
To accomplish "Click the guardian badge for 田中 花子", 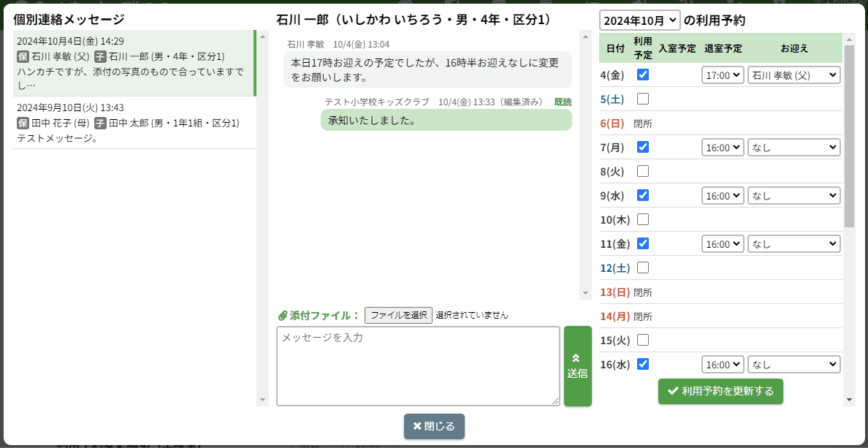I will pyautogui.click(x=23, y=123).
